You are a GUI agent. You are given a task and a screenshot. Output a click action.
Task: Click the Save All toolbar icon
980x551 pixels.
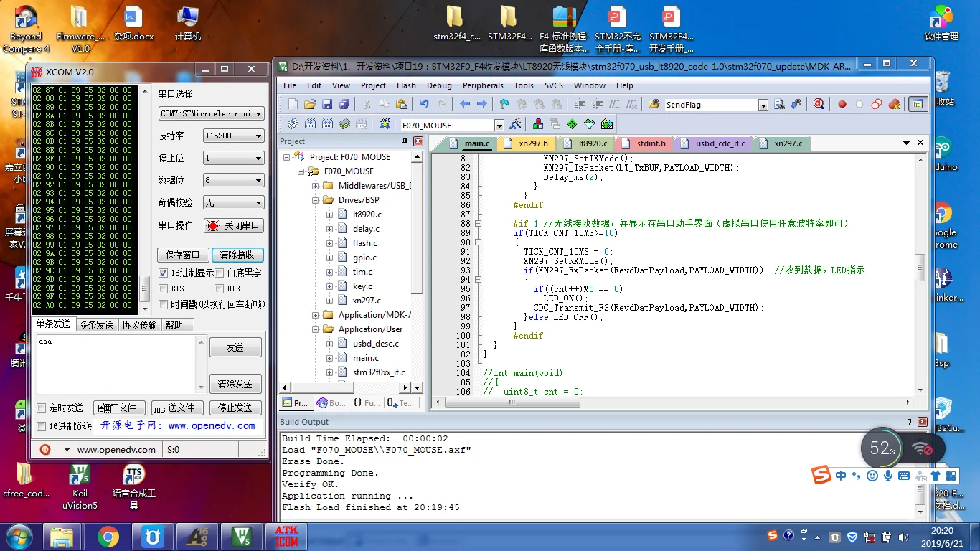344,105
